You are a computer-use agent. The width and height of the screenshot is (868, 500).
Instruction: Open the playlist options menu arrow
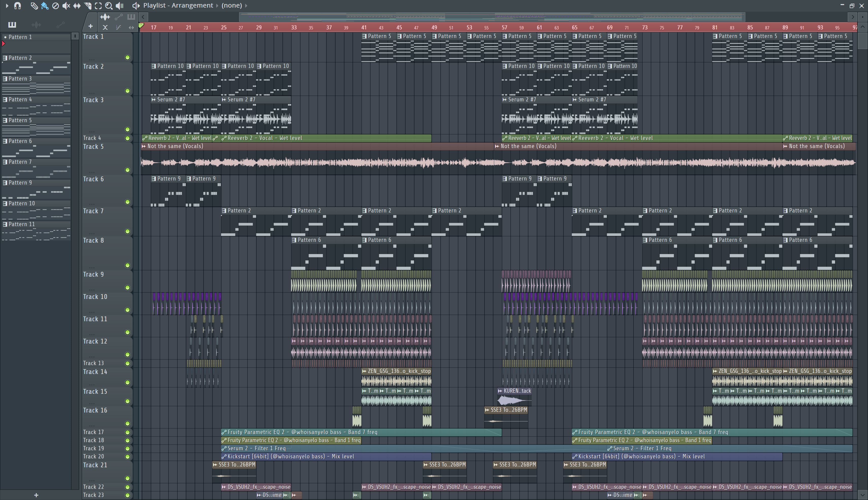pyautogui.click(x=7, y=6)
